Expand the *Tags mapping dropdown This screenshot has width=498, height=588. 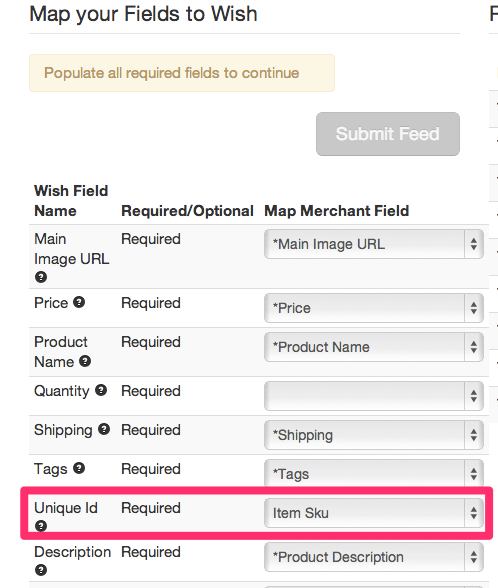(x=374, y=474)
